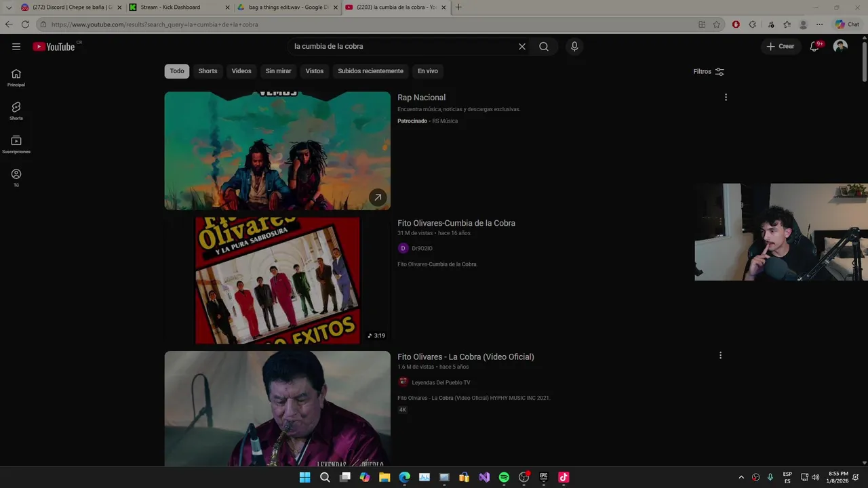868x488 pixels.
Task: Open Shorts in the left sidebar
Action: coord(16,111)
